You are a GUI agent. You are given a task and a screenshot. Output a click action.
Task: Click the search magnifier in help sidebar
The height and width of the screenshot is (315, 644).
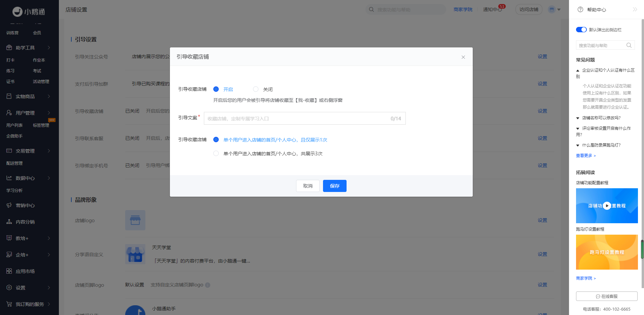click(629, 45)
